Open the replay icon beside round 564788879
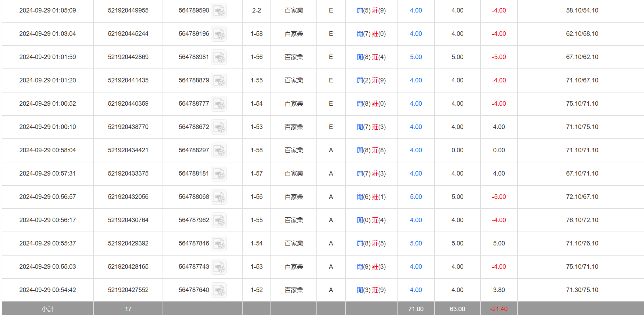Screen dimensions: 644x315 [x=219, y=81]
